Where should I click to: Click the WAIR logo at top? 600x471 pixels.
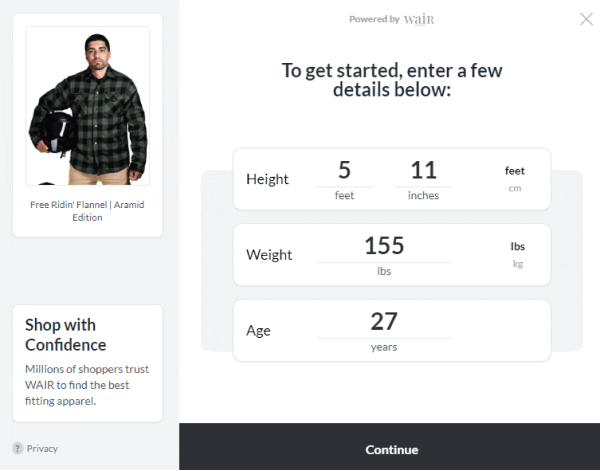point(419,19)
